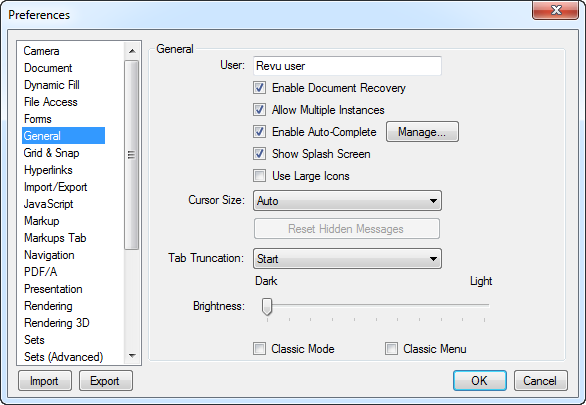Image resolution: width=586 pixels, height=405 pixels.
Task: Open the Cursor Size dropdown
Action: [347, 201]
